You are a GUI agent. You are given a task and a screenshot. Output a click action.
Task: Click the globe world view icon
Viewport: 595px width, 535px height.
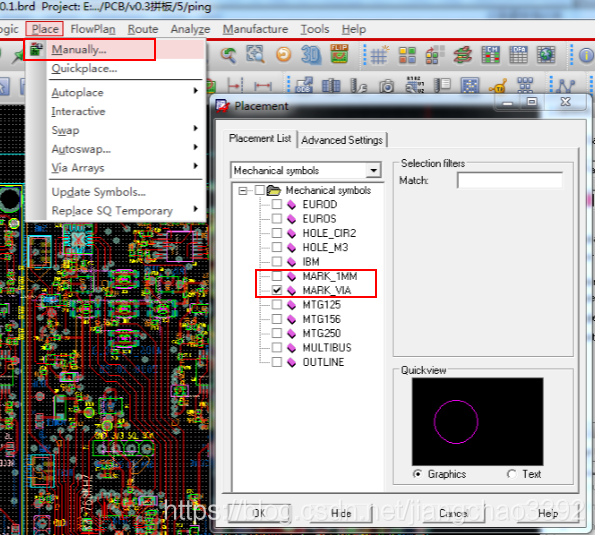[x=546, y=55]
